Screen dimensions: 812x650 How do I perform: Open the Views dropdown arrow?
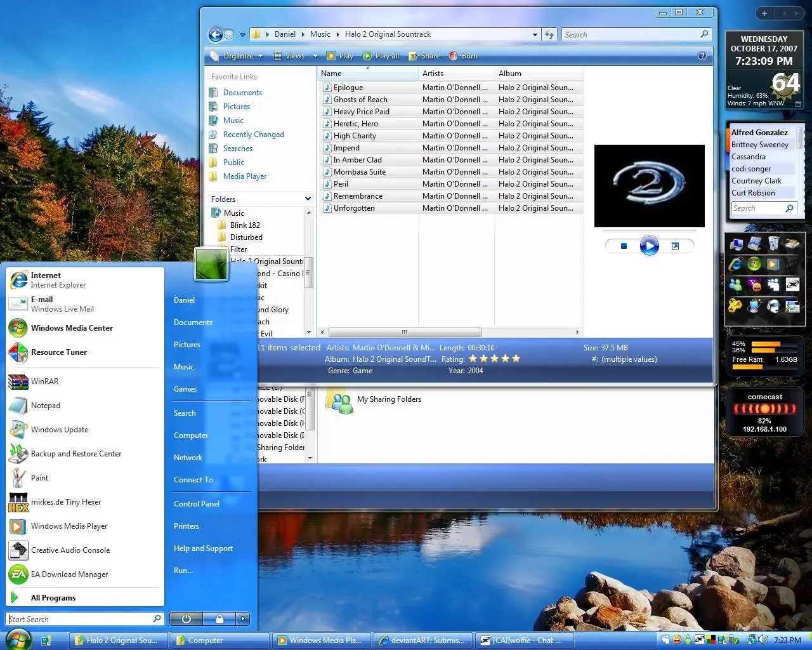[x=315, y=56]
